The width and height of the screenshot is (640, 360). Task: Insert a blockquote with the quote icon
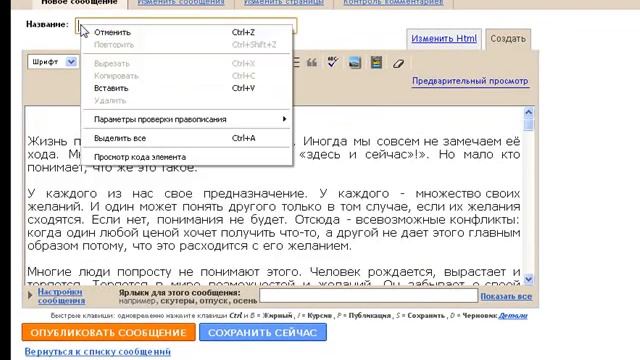312,63
